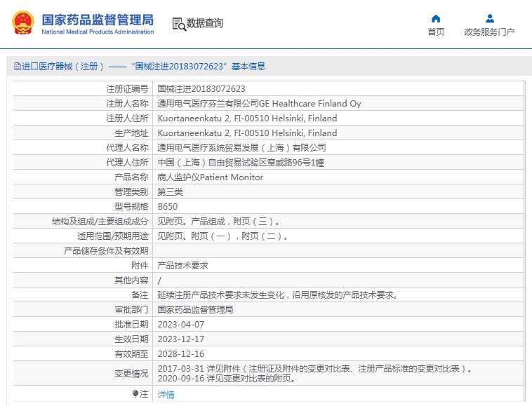Open the 详情 details link

(x=166, y=395)
